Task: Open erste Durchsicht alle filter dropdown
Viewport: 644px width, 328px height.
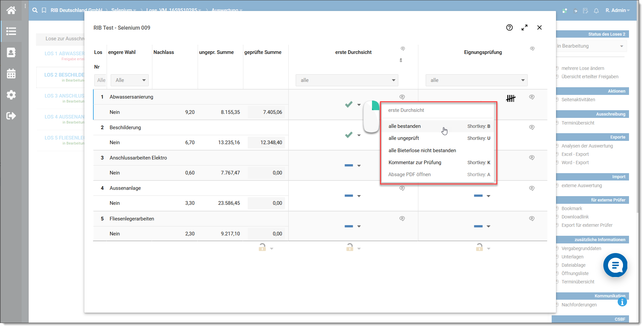Action: tap(347, 80)
